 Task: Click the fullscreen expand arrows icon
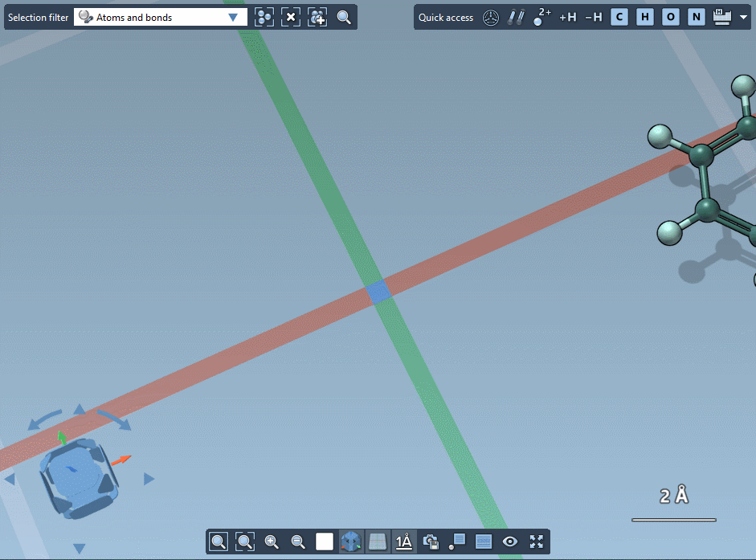tap(537, 542)
